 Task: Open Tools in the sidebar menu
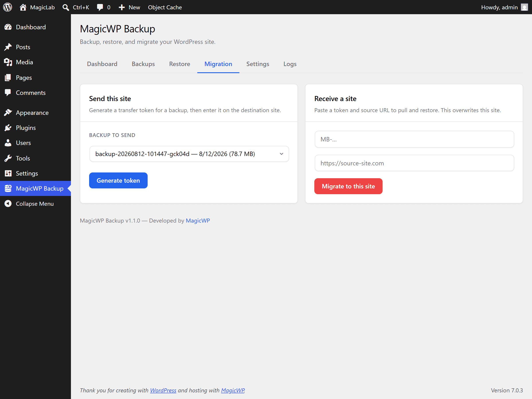[23, 158]
